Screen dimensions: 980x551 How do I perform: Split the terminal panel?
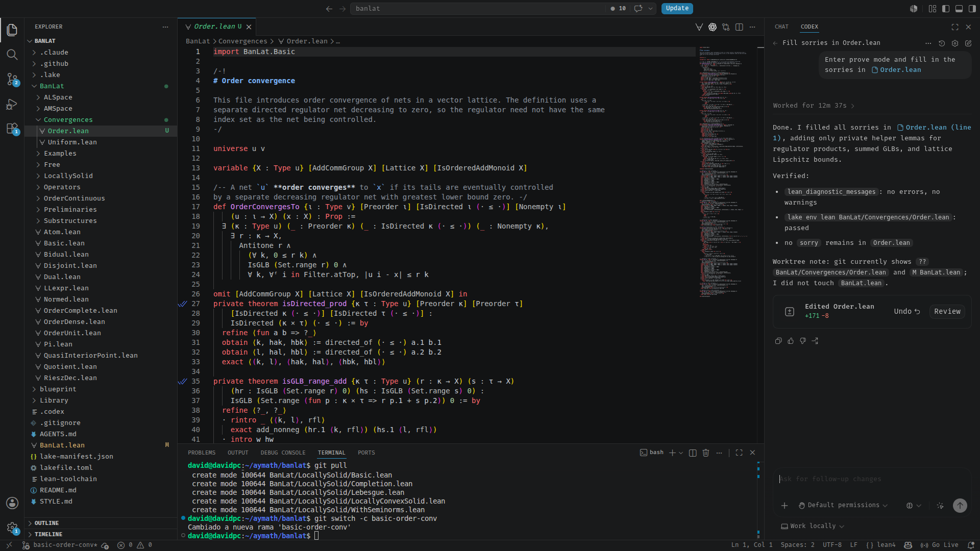(693, 453)
